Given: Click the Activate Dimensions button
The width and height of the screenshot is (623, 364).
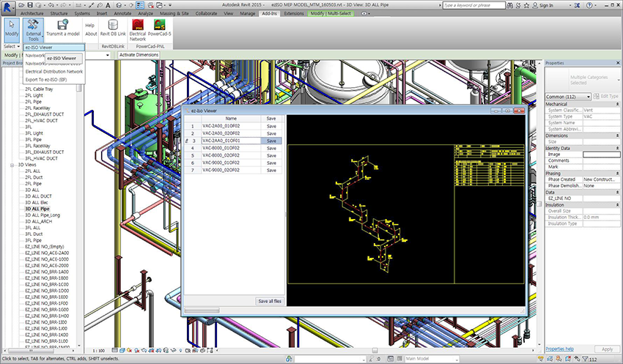Looking at the screenshot, I should pos(139,55).
